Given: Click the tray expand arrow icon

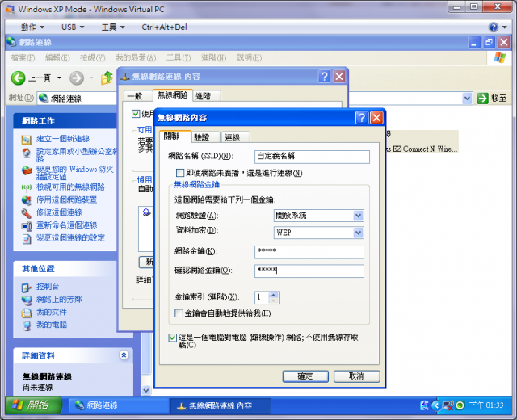Looking at the screenshot, I should (x=436, y=405).
